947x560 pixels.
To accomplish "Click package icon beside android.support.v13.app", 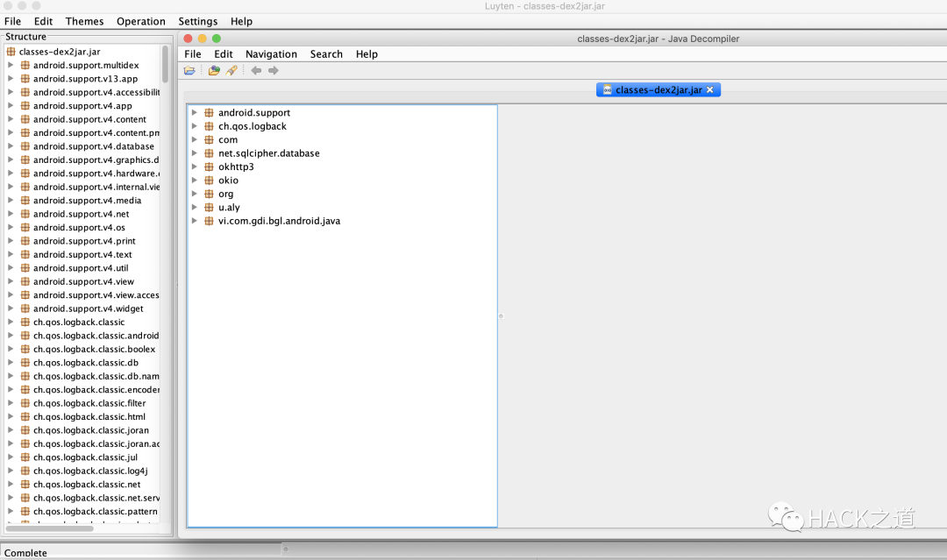I will click(25, 79).
